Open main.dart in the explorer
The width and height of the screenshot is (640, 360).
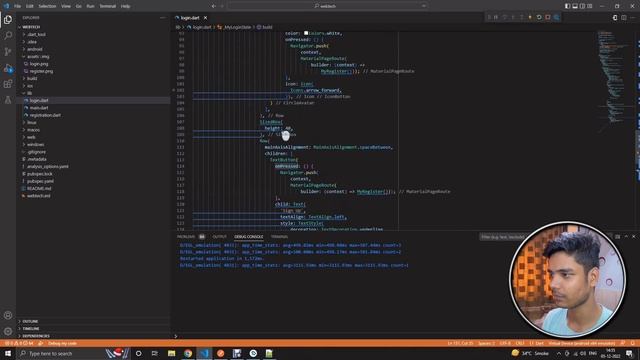(39, 108)
